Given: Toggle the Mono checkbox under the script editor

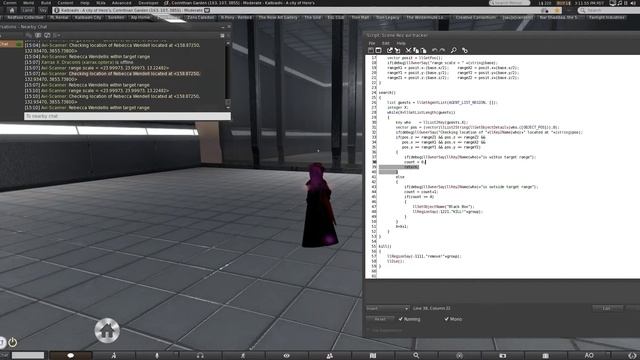Looking at the screenshot, I should pyautogui.click(x=447, y=319).
